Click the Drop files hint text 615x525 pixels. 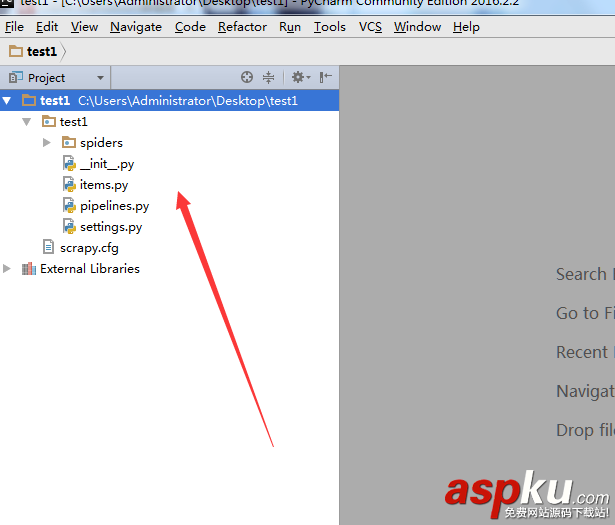pos(585,430)
